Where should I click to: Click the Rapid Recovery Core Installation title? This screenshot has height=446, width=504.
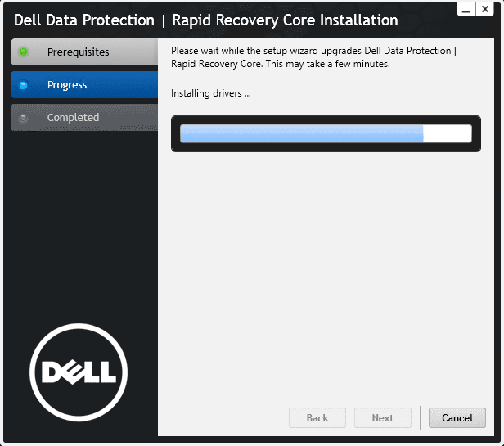[x=285, y=20]
